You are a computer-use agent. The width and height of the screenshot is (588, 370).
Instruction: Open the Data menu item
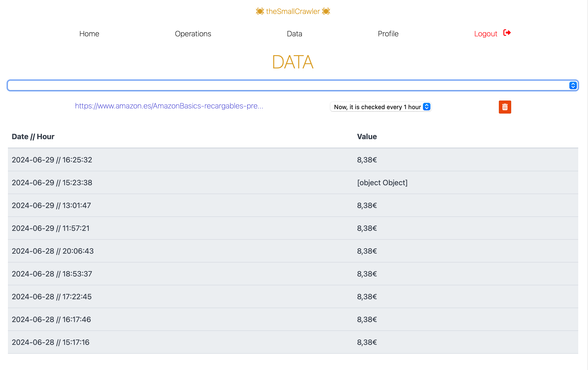[x=294, y=34]
